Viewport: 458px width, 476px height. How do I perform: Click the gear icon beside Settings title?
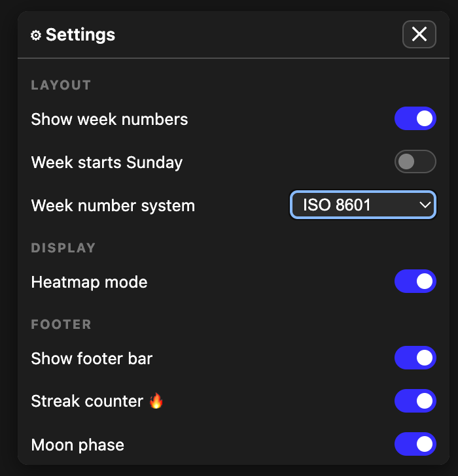(36, 35)
